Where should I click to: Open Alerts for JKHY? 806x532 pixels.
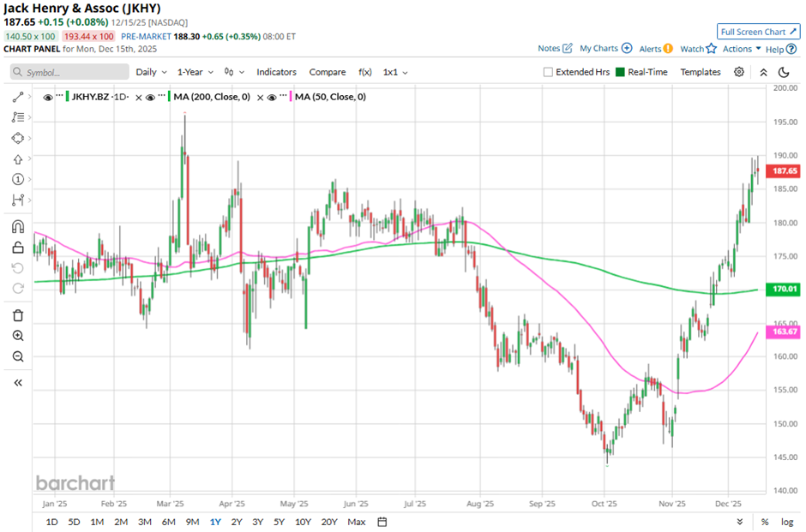pos(656,49)
